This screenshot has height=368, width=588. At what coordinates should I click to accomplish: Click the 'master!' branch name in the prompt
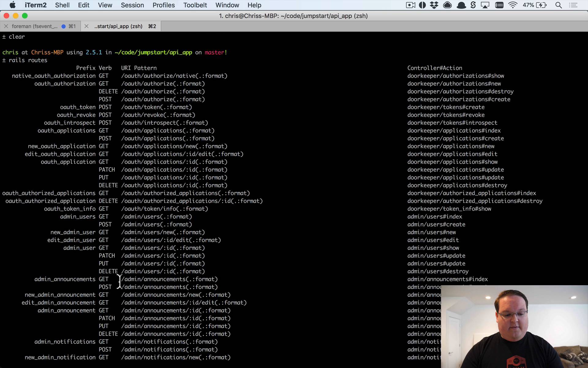point(216,52)
